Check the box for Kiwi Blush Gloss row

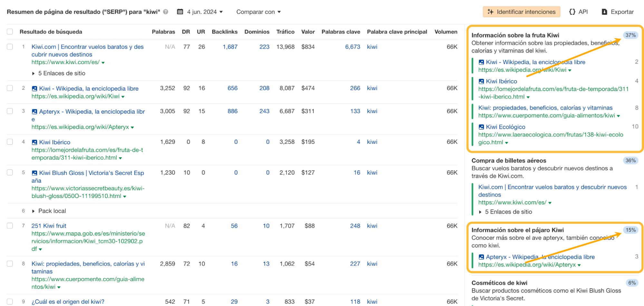(10, 172)
